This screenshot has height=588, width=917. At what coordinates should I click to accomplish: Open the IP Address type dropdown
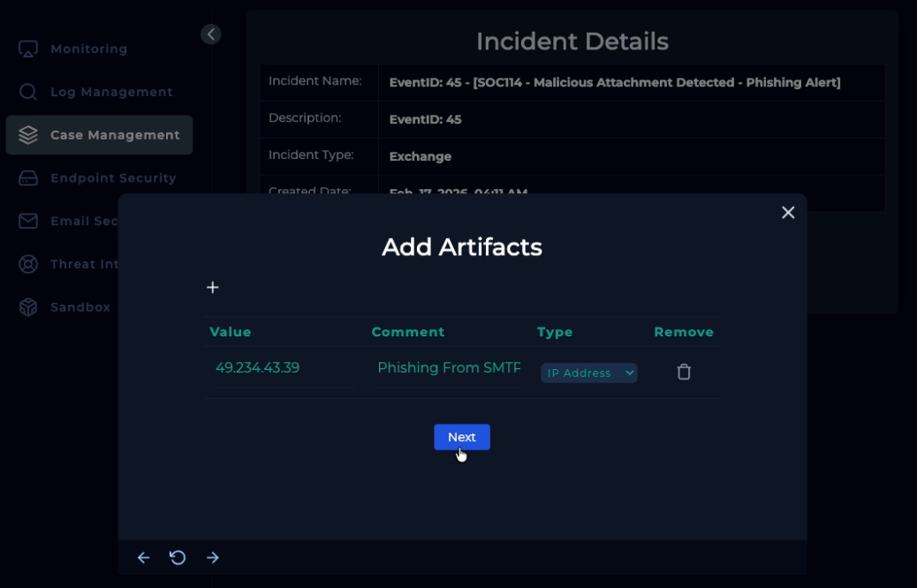[x=588, y=373]
